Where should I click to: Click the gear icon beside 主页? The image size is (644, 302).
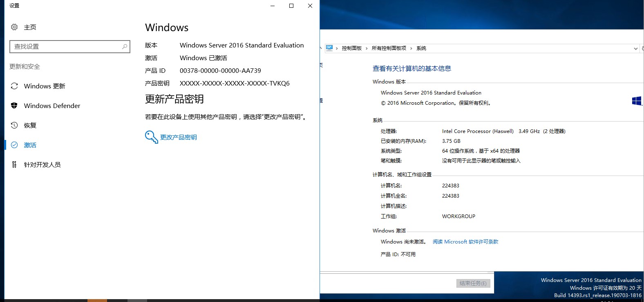tap(14, 27)
